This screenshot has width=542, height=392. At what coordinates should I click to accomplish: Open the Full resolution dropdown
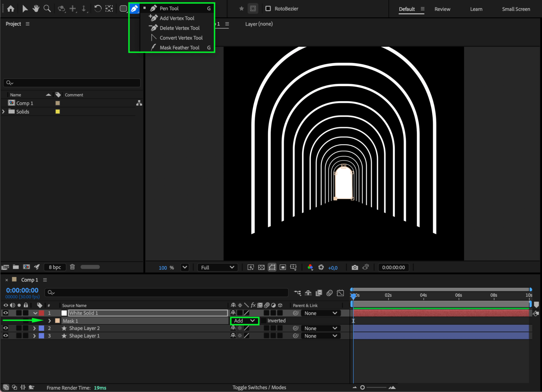click(x=217, y=268)
